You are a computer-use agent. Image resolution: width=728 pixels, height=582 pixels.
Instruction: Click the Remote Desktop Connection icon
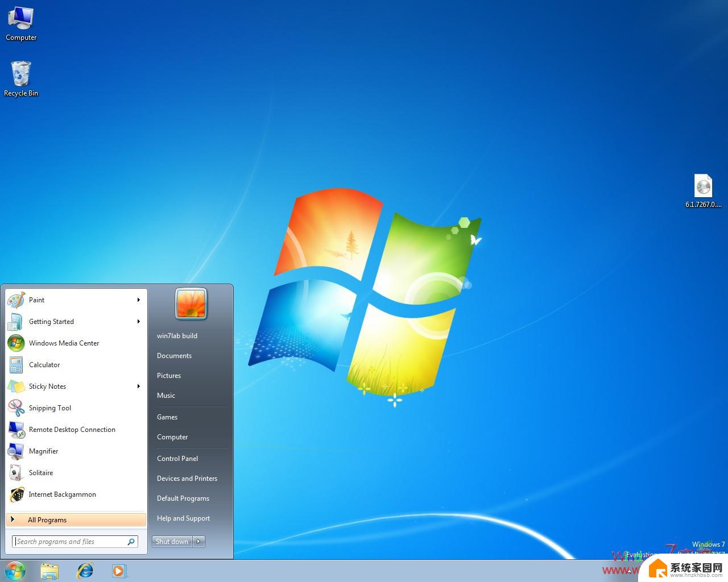click(16, 430)
